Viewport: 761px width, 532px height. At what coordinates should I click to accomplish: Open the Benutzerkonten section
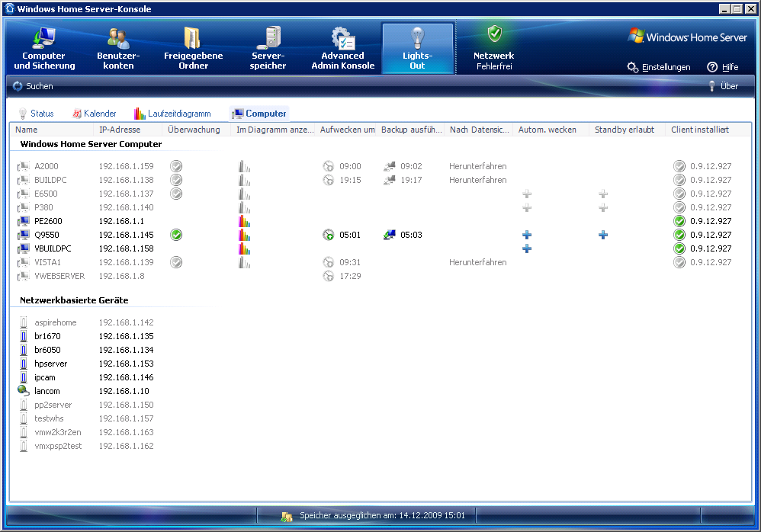tap(118, 49)
